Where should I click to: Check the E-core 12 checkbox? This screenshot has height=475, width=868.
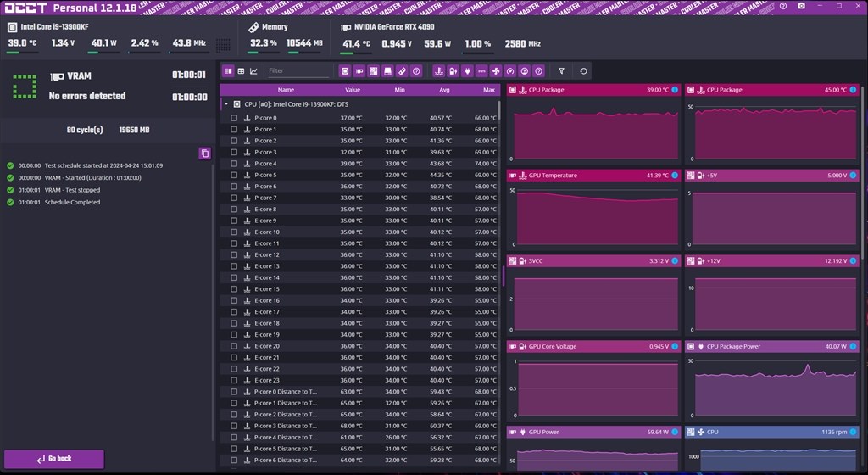[x=234, y=254]
